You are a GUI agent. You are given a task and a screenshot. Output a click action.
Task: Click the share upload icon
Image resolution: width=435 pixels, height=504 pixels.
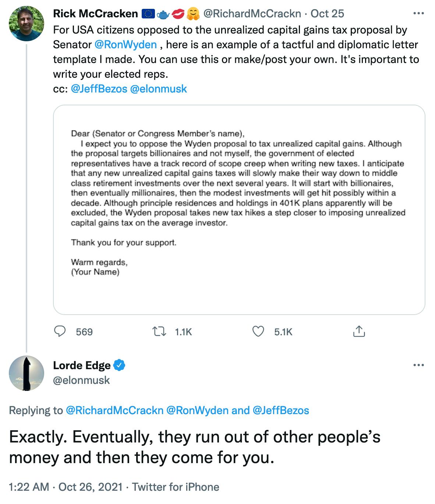click(359, 332)
